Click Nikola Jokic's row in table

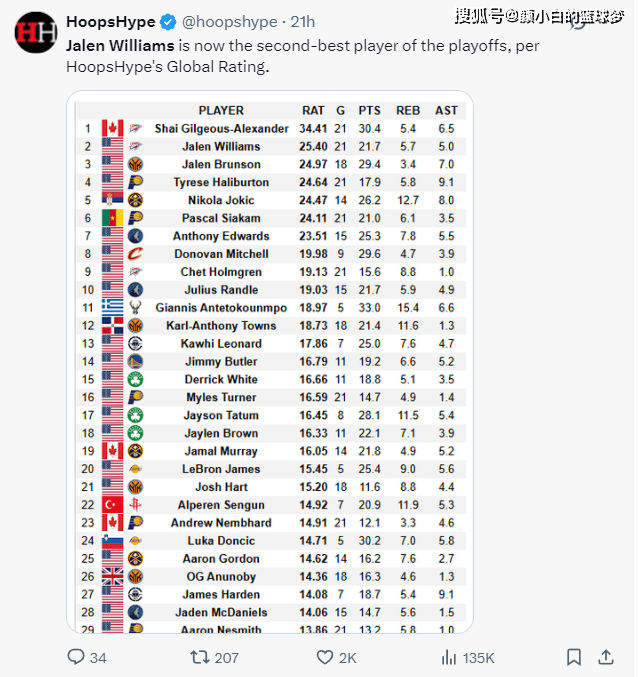pyautogui.click(x=270, y=200)
